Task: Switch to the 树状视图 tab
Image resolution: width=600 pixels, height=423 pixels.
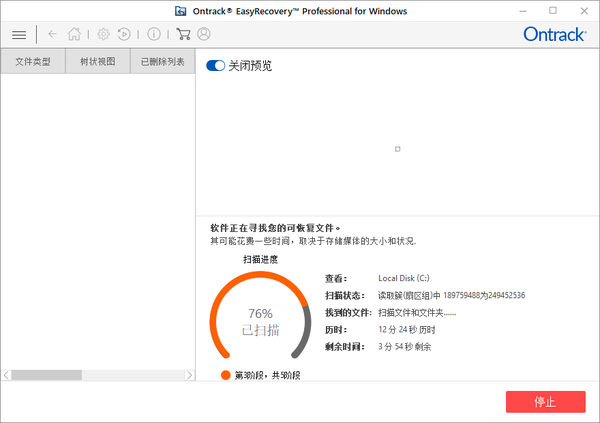Action: [x=98, y=62]
